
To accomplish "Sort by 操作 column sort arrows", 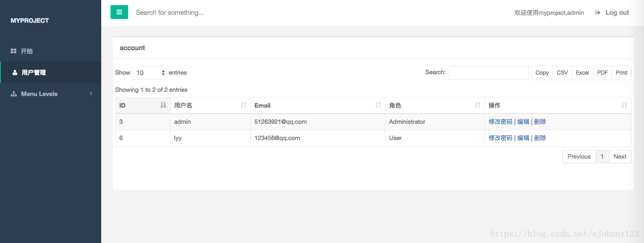I will coord(624,105).
